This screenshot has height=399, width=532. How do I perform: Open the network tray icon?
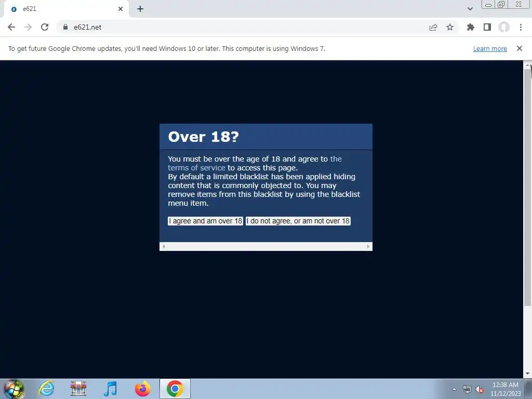467,389
